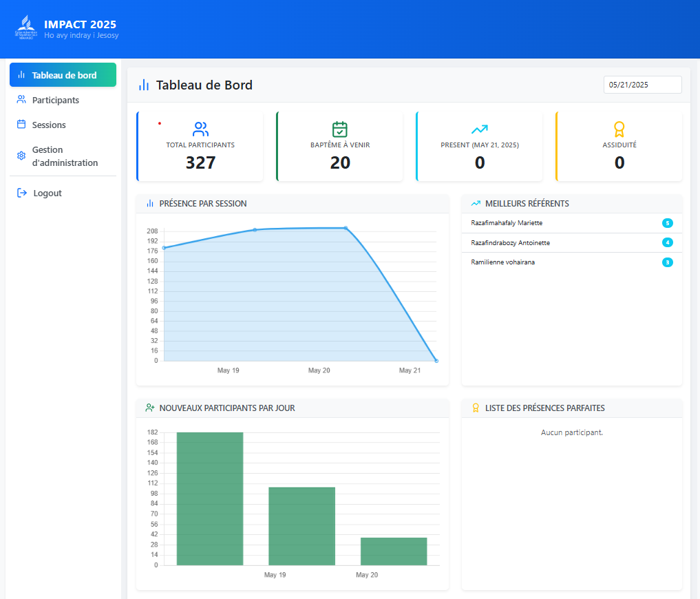Click the Participants sidebar icon

21,99
